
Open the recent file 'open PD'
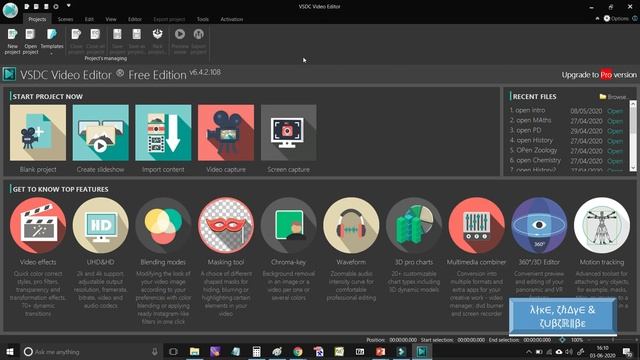(615, 131)
